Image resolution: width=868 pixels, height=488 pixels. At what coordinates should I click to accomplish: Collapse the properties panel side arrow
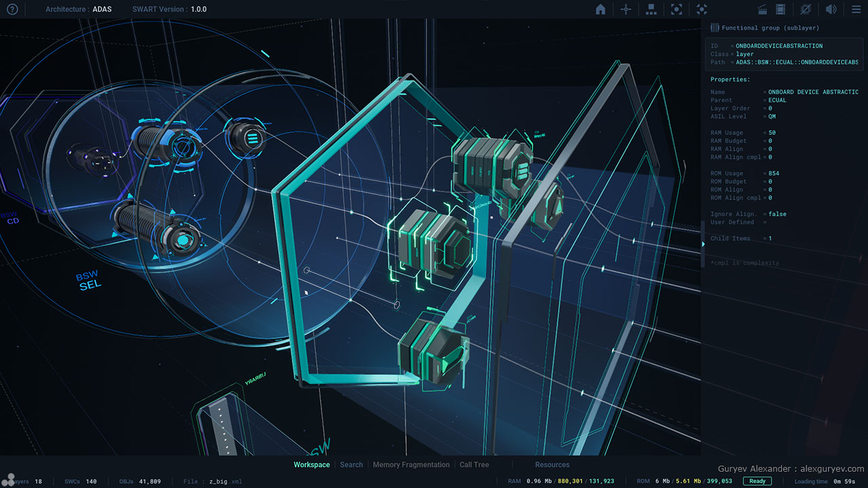(703, 244)
